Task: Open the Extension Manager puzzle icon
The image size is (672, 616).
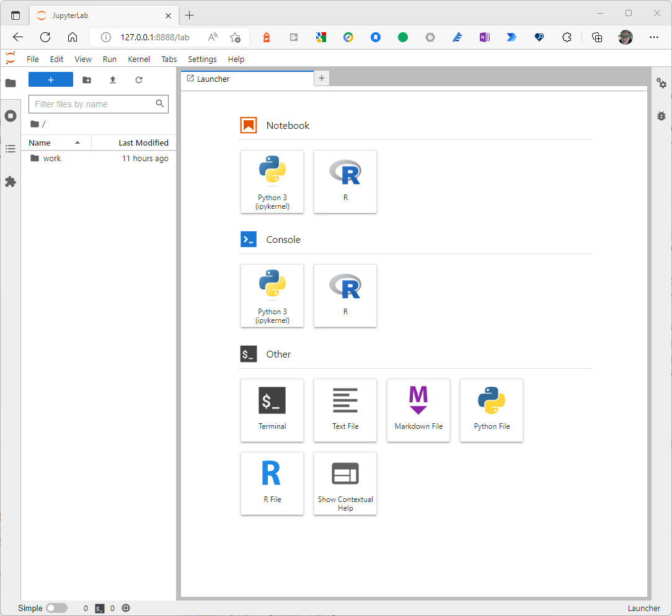Action: pos(11,182)
